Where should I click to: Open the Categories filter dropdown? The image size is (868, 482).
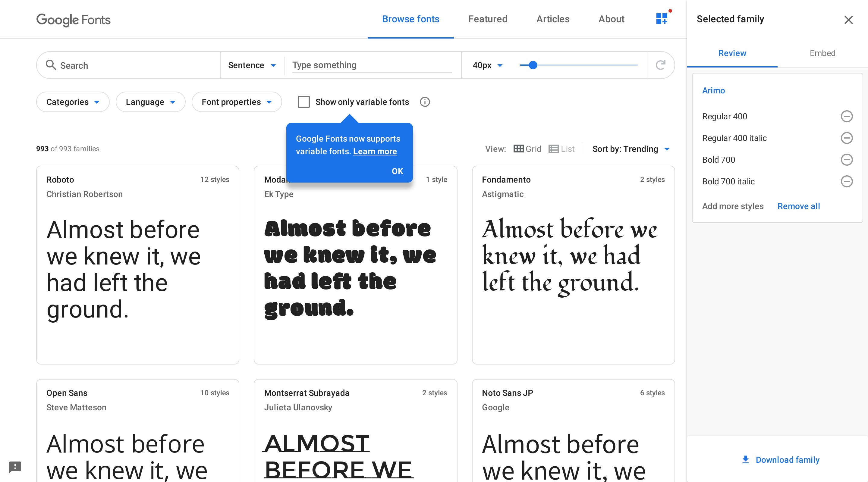[73, 102]
